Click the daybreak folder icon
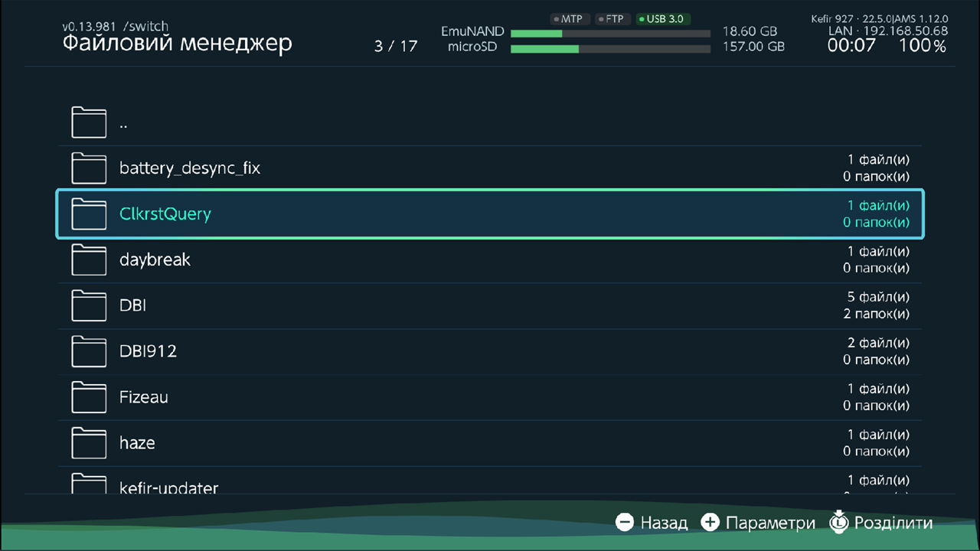 (89, 260)
